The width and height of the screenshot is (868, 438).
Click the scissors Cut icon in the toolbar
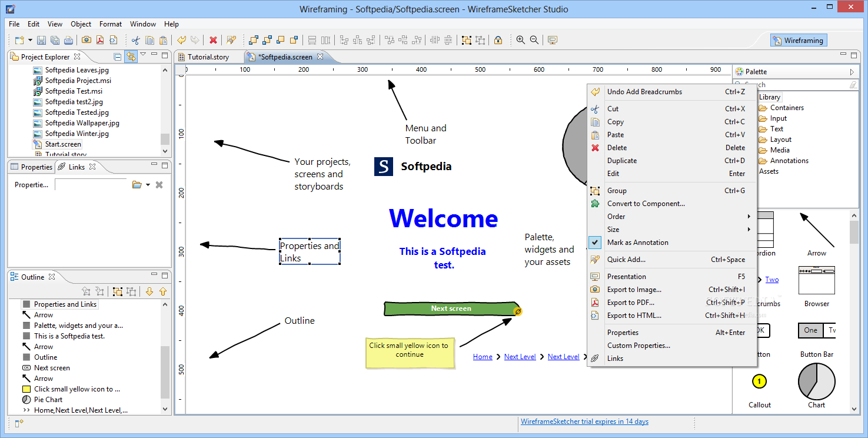[136, 40]
